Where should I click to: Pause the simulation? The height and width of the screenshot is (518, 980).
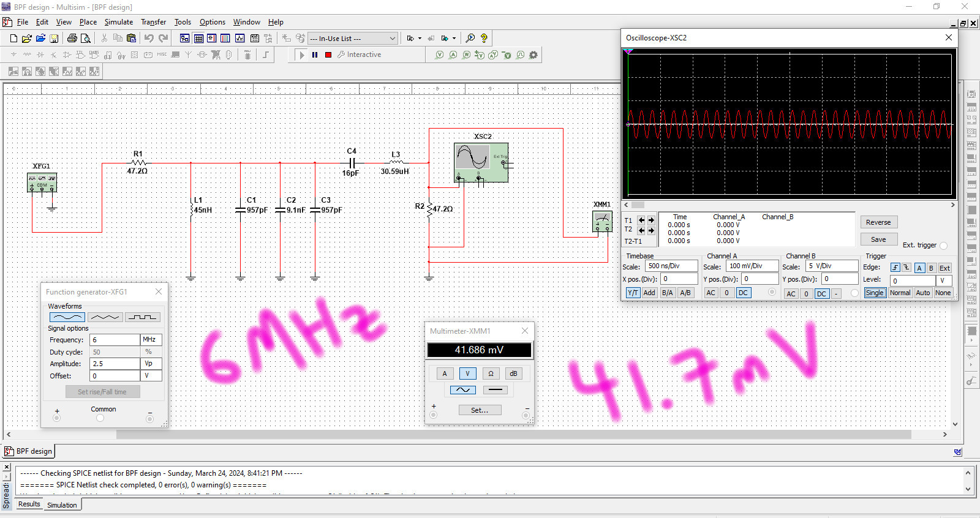[x=315, y=54]
